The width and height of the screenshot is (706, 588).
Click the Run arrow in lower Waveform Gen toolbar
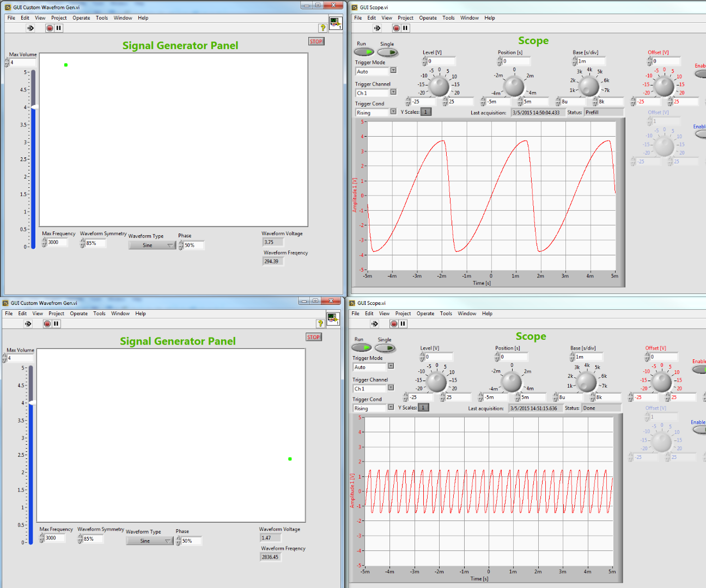[x=27, y=323]
